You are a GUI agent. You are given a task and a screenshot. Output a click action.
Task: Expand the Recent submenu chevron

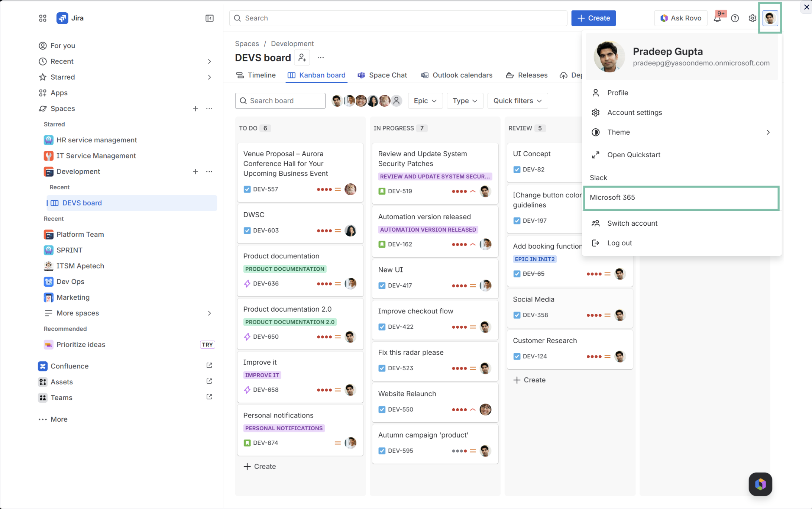[210, 61]
